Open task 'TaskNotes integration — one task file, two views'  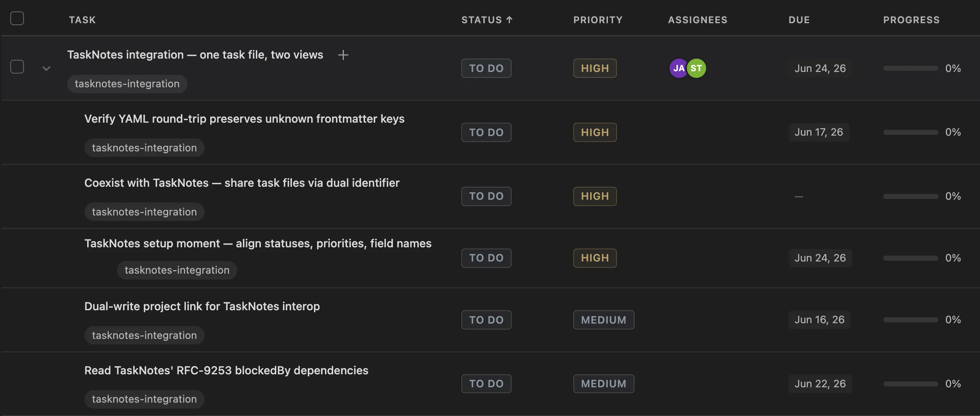195,55
